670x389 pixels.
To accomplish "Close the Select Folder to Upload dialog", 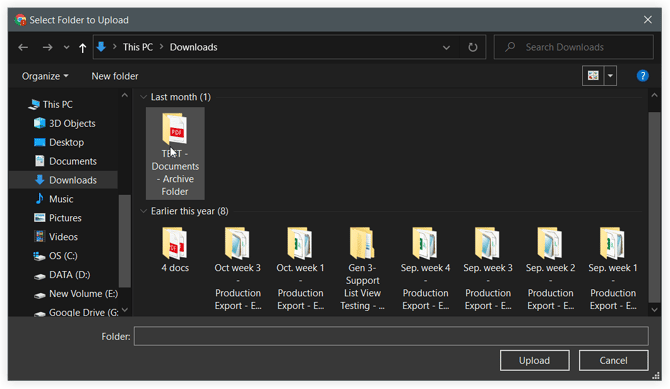I will click(x=647, y=20).
